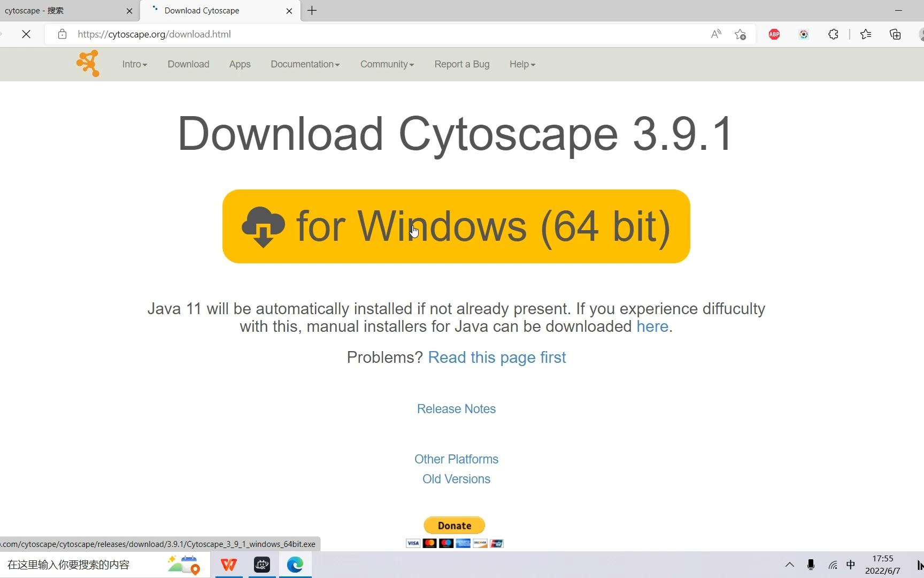Close the cytoscape search tab
The image size is (924, 578).
[129, 11]
